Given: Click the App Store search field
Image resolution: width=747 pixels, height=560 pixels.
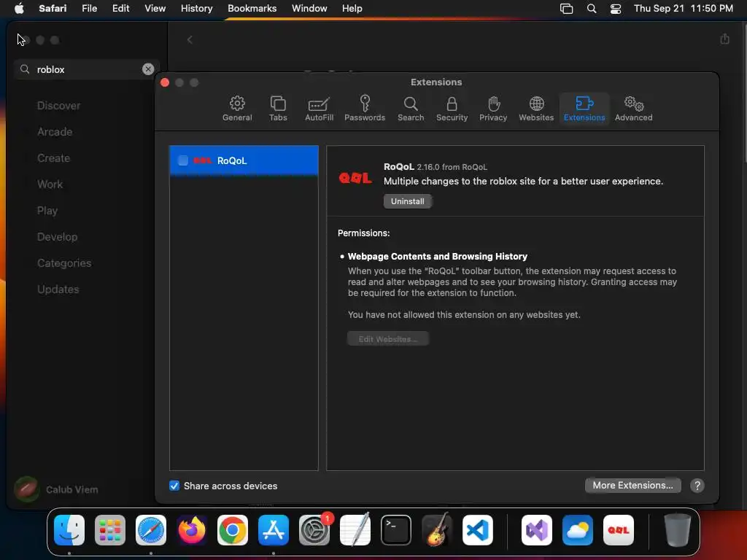Looking at the screenshot, I should pyautogui.click(x=86, y=69).
